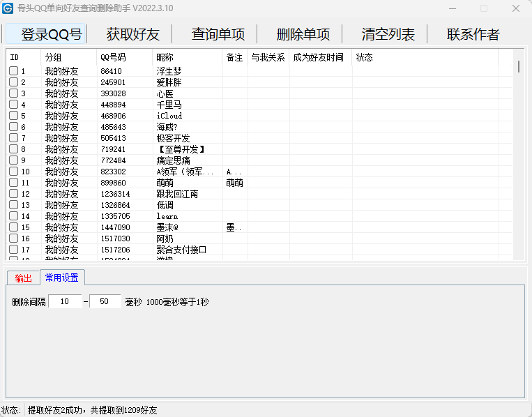Screen dimensions: 532x417
Task: Tick the checkbox for row 3 心医
Action: point(13,93)
